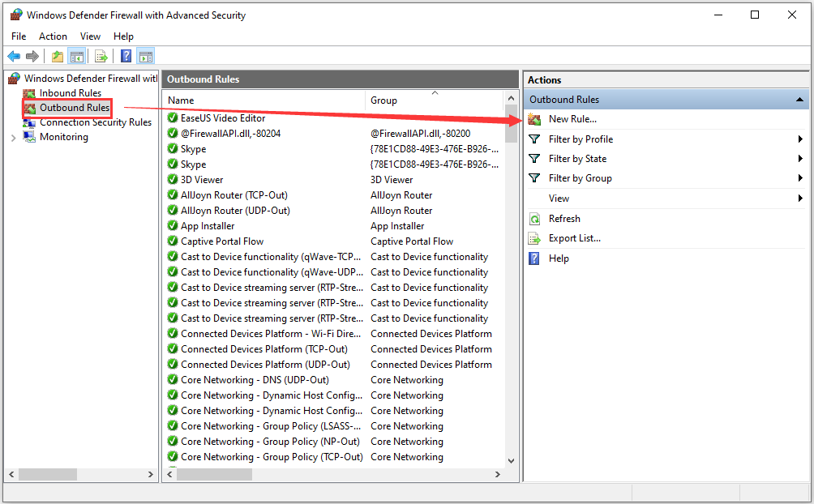Sort by the Group column header

[x=435, y=100]
